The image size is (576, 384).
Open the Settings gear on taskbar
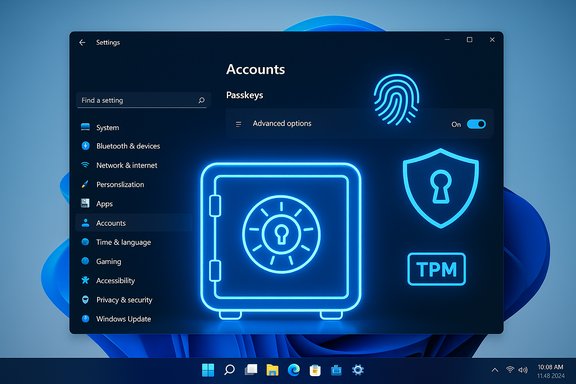[357, 370]
